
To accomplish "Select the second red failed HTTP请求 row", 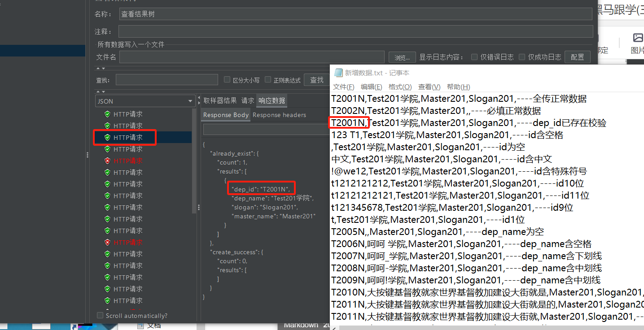I will [128, 242].
